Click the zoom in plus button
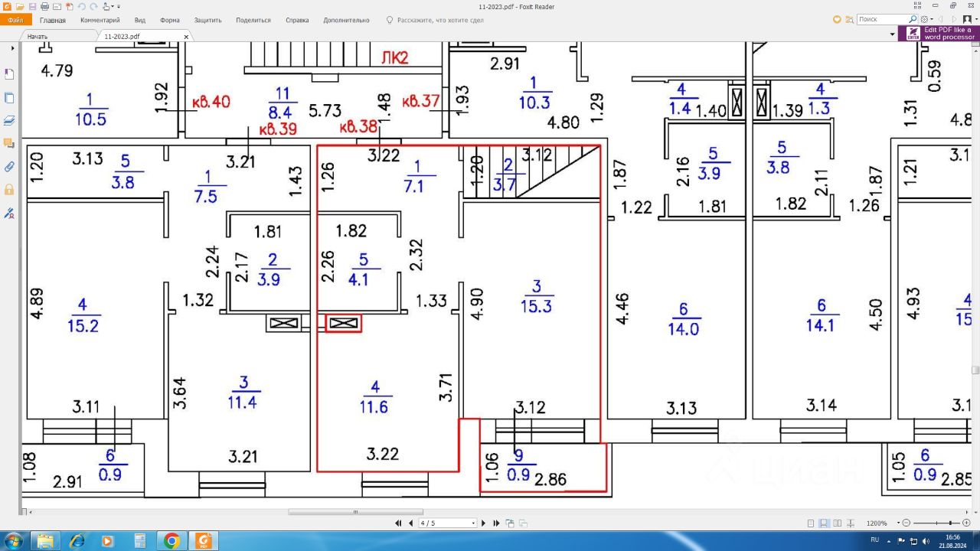The image size is (980, 551). point(967,523)
